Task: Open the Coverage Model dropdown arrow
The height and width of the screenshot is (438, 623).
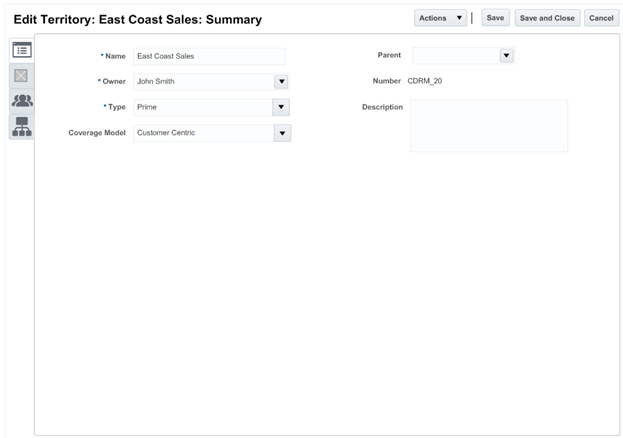Action: pos(282,133)
